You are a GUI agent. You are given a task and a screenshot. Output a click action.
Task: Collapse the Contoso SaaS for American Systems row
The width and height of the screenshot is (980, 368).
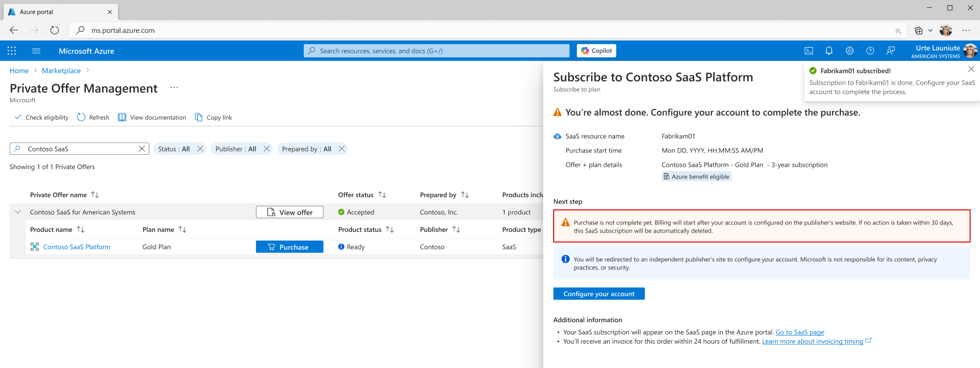click(18, 212)
